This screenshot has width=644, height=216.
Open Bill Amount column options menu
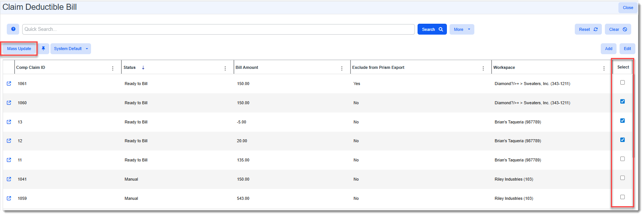(x=342, y=68)
